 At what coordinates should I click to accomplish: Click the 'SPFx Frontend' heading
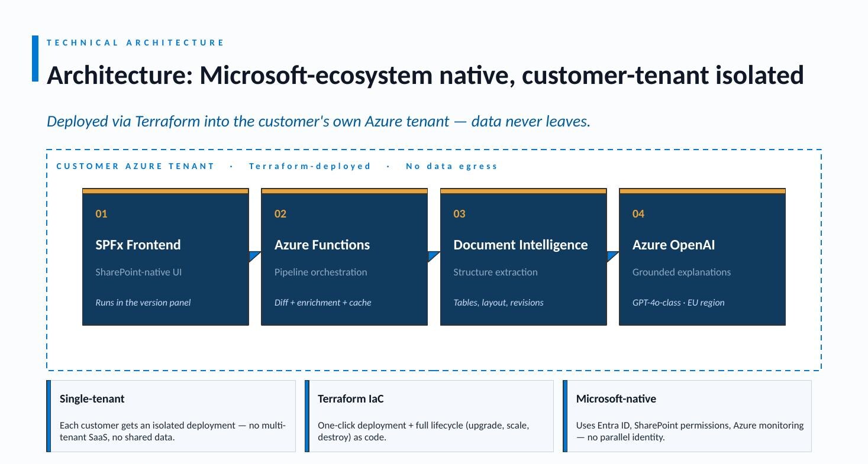(x=138, y=245)
